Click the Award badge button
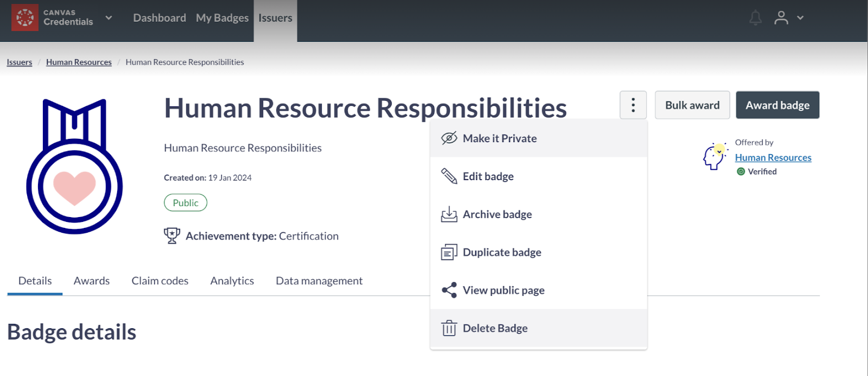The width and height of the screenshot is (868, 376). tap(777, 105)
